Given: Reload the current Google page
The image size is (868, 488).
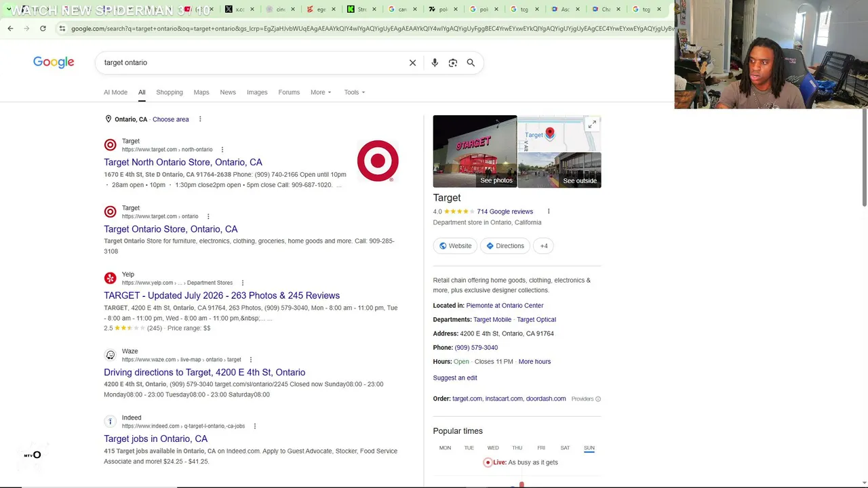Looking at the screenshot, I should (x=43, y=28).
